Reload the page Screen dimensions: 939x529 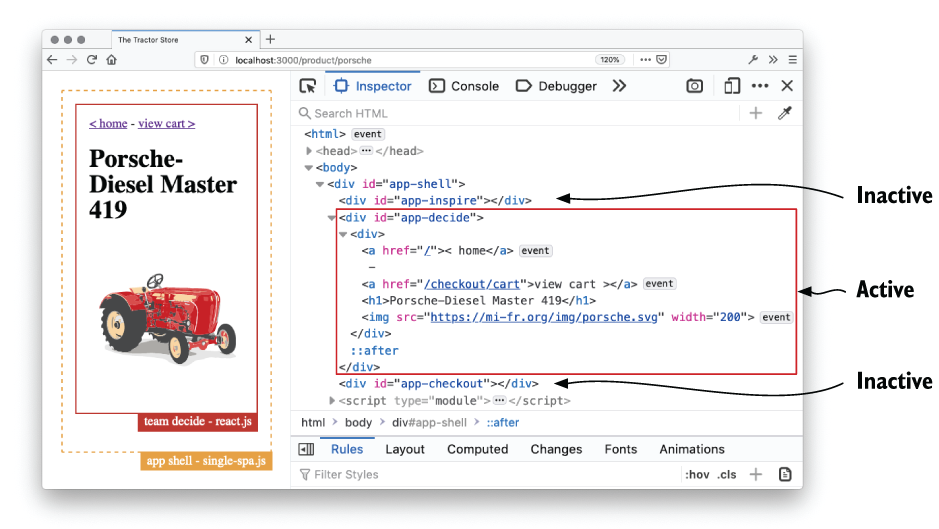tap(91, 60)
